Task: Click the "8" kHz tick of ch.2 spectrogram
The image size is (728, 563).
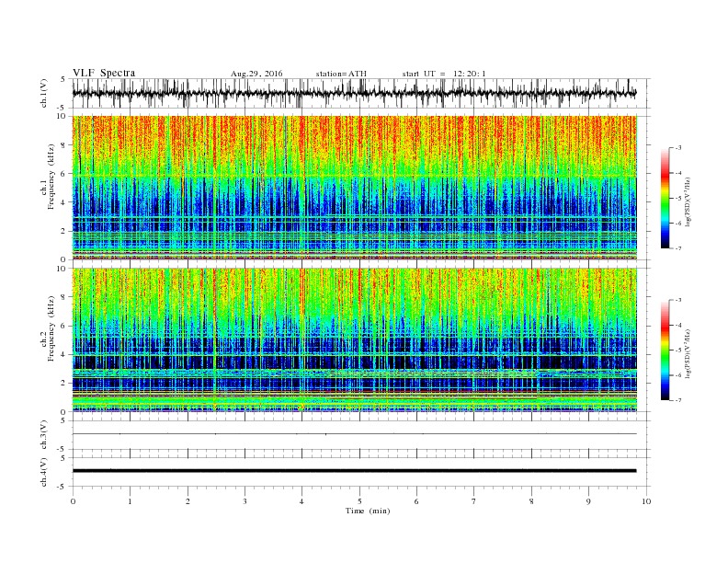Action: coord(63,297)
